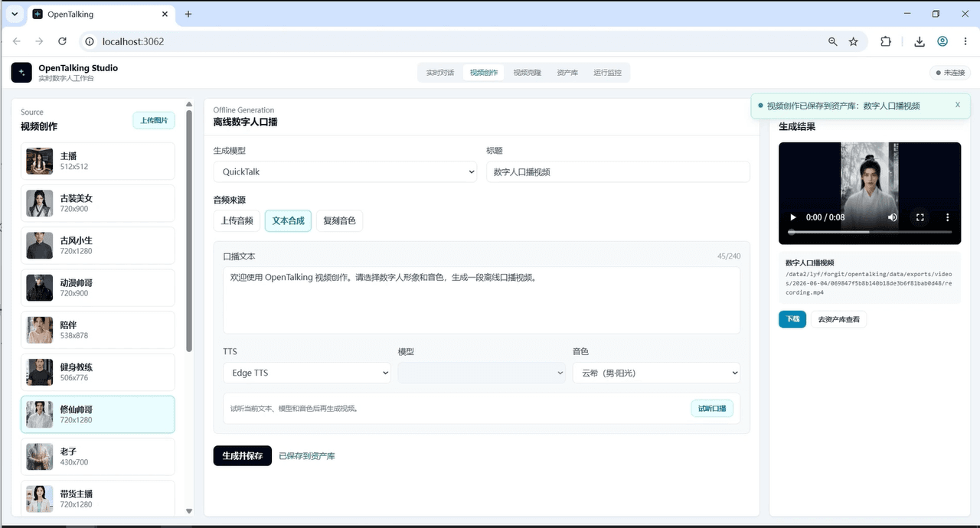Select the 带货主播 avatar
The image size is (980, 528).
[x=98, y=497]
